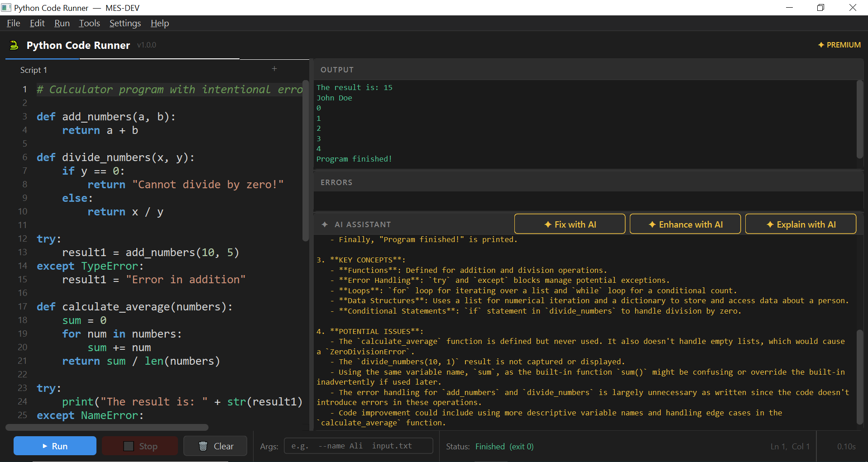Click '**POTENTIAL ISSUES**' heading in AI text
The image size is (868, 462).
point(377,331)
